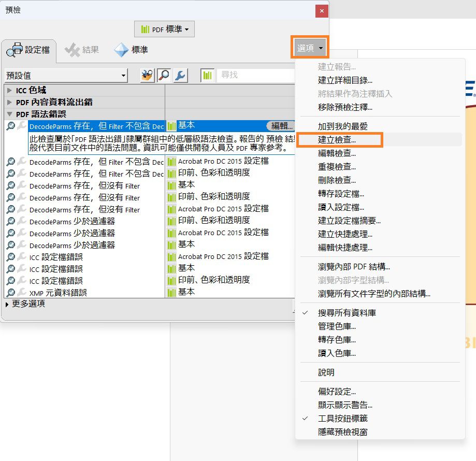Choose 建立詳細目錄... menu item
Screen dimensions: 476x461
coord(345,80)
